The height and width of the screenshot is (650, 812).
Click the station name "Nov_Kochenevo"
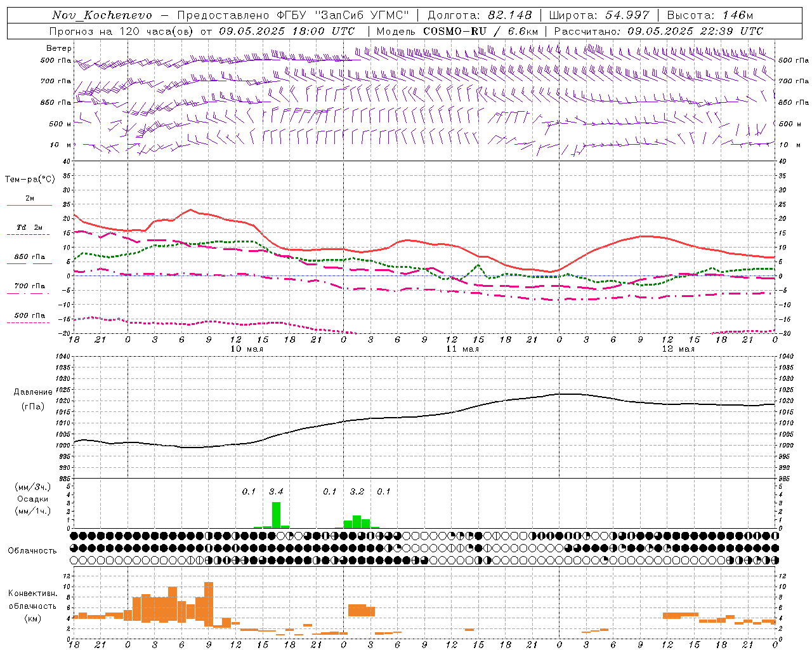(102, 15)
